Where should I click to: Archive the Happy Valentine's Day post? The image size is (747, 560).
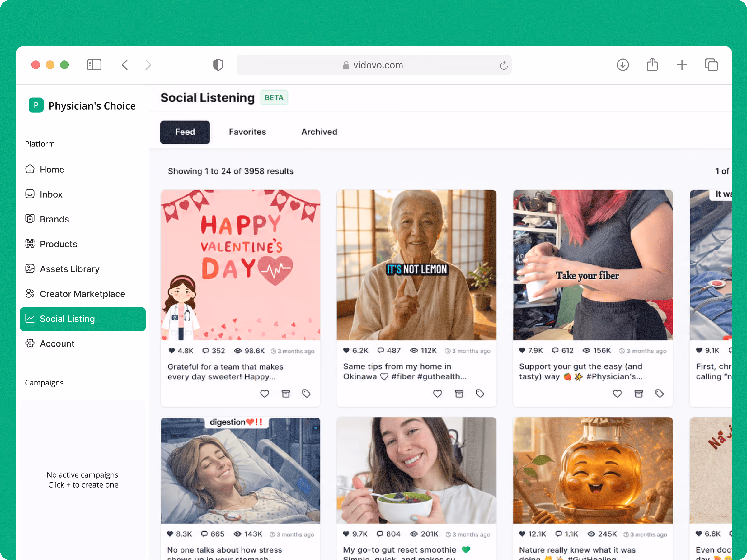286,394
